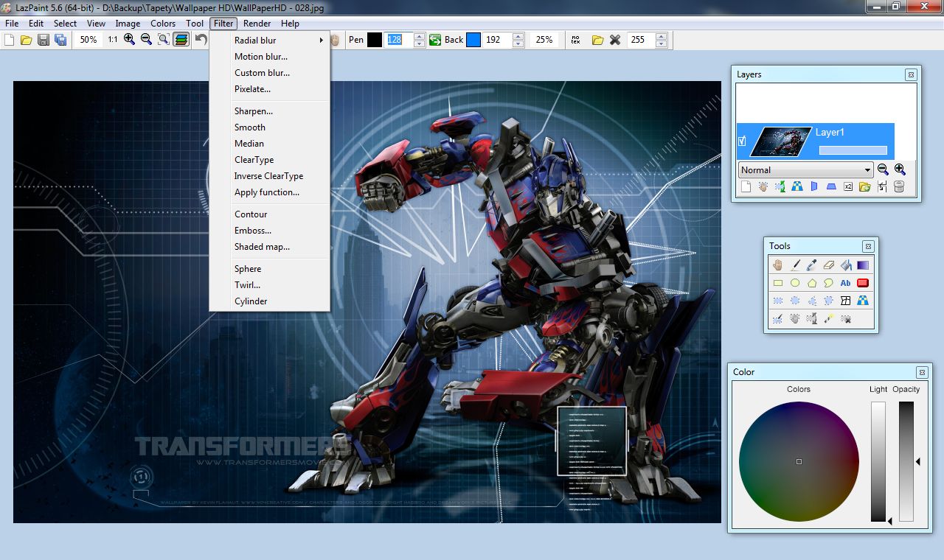Close the Color panel
Image resolution: width=944 pixels, height=560 pixels.
click(922, 372)
